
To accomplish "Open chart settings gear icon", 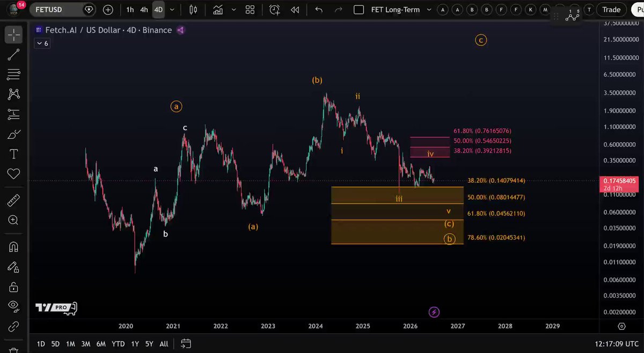I will 621,326.
